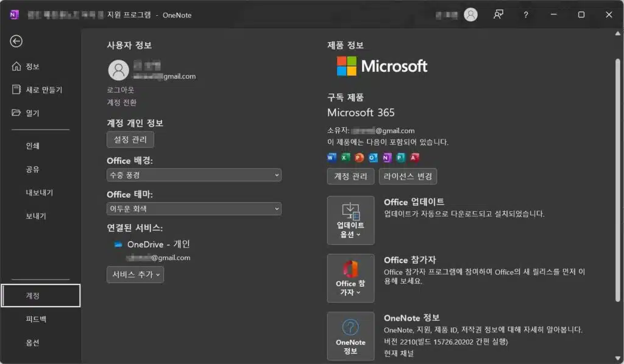Screen dimensions: 624x364
Task: Click the back arrow icon
Action: coord(16,41)
